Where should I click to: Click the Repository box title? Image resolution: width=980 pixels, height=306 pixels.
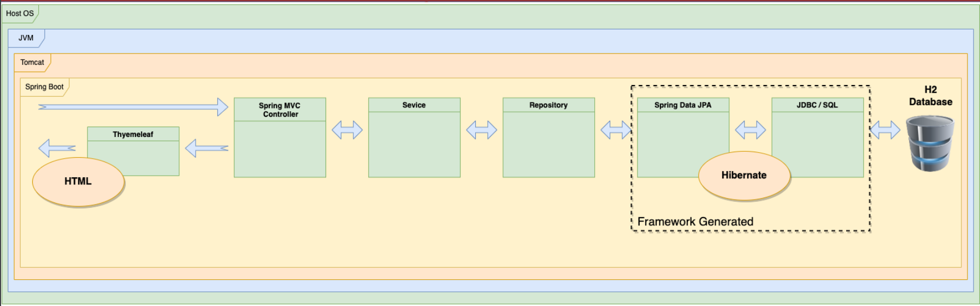pyautogui.click(x=548, y=105)
